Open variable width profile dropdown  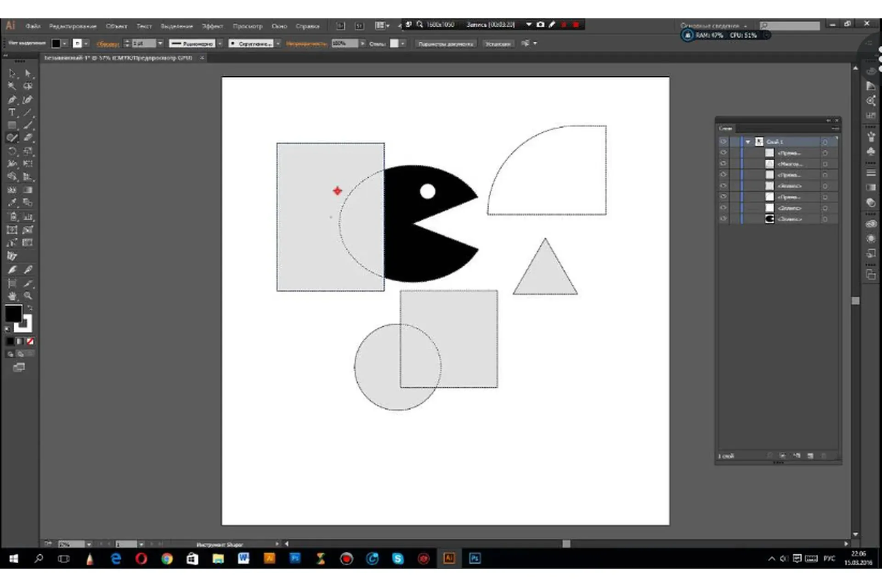point(220,44)
